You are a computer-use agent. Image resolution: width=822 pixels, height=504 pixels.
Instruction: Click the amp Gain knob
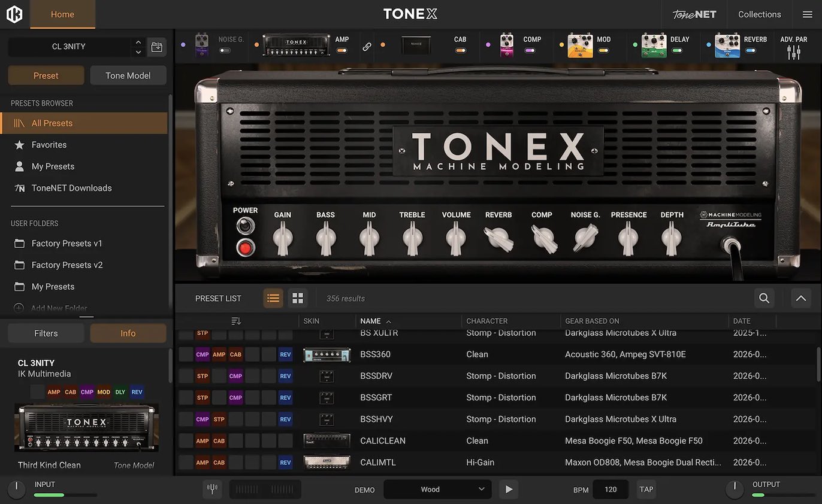click(x=282, y=238)
